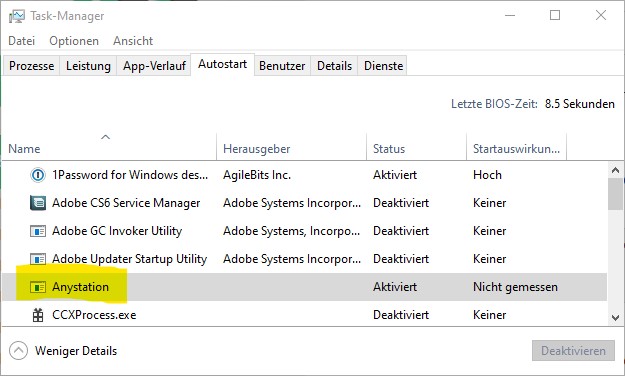
Task: Click Deaktiviert status of Adobe CS6 Service Manager
Action: 401,203
